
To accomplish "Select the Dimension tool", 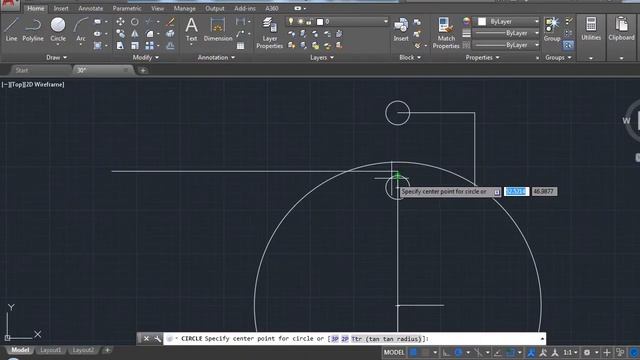I will 218,29.
